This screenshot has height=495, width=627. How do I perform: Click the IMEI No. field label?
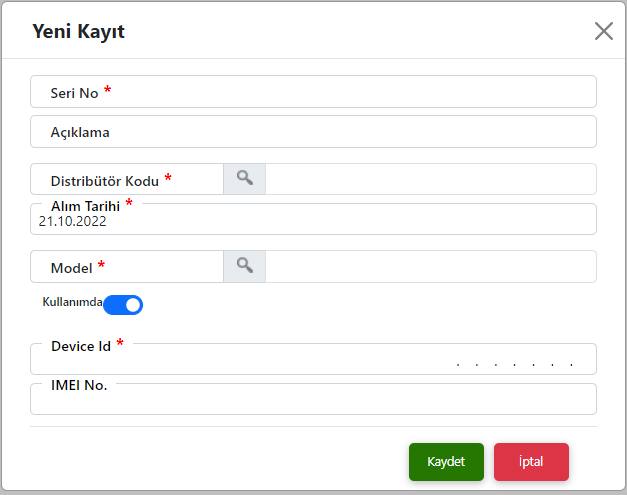pyautogui.click(x=79, y=385)
